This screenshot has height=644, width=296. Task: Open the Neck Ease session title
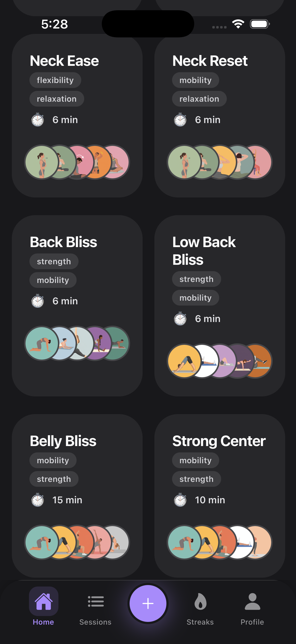(x=65, y=61)
